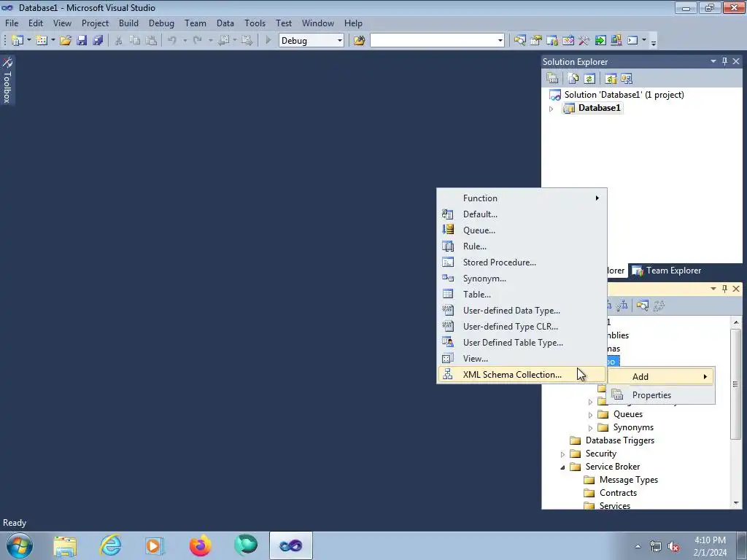747x560 pixels.
Task: Click the empty Find combo box field
Action: (433, 41)
